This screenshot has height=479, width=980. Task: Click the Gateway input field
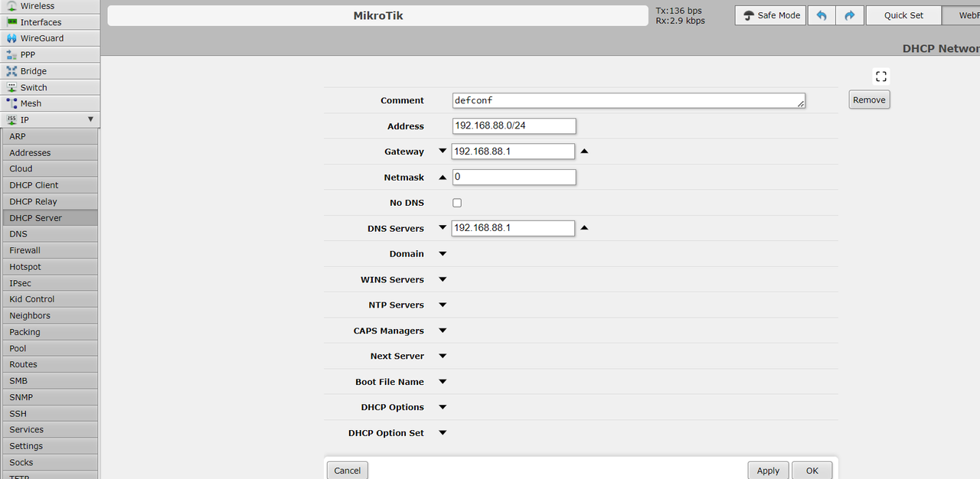(514, 152)
